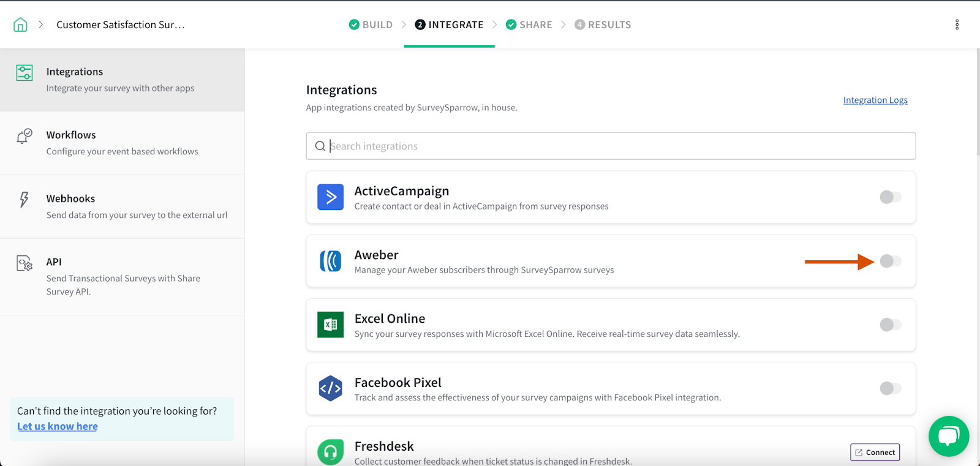The image size is (980, 466).
Task: Select the Integrations section in sidebar
Action: pos(123,80)
